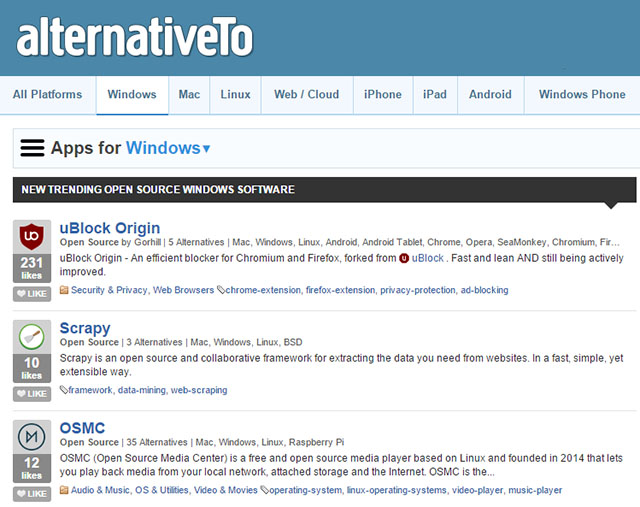The width and height of the screenshot is (640, 507).
Task: Like OSMC with the LIKE button
Action: (x=32, y=494)
